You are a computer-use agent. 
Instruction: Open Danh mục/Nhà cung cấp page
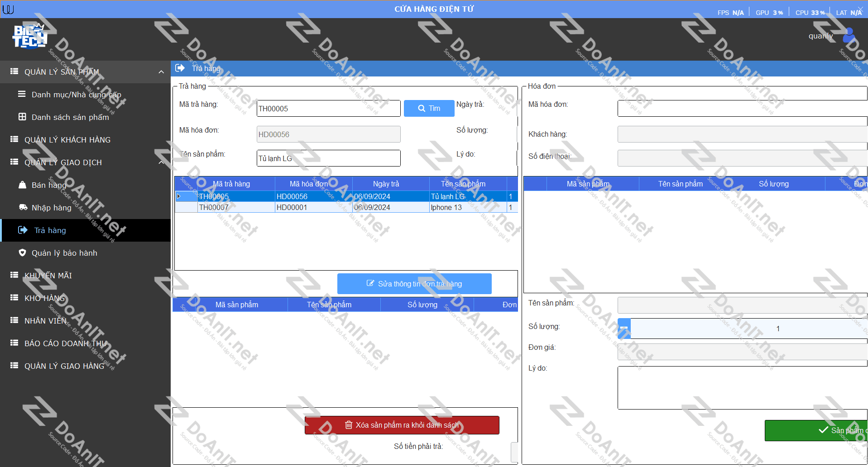pyautogui.click(x=76, y=95)
